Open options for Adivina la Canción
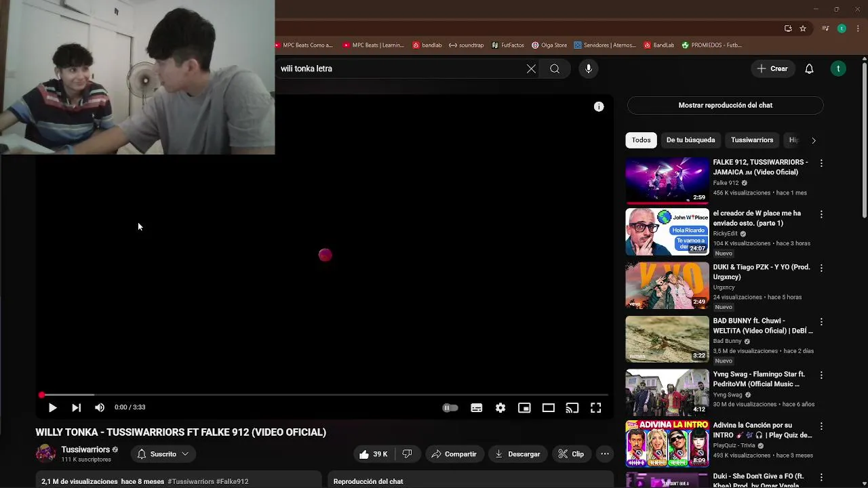The height and width of the screenshot is (488, 868). tap(821, 426)
